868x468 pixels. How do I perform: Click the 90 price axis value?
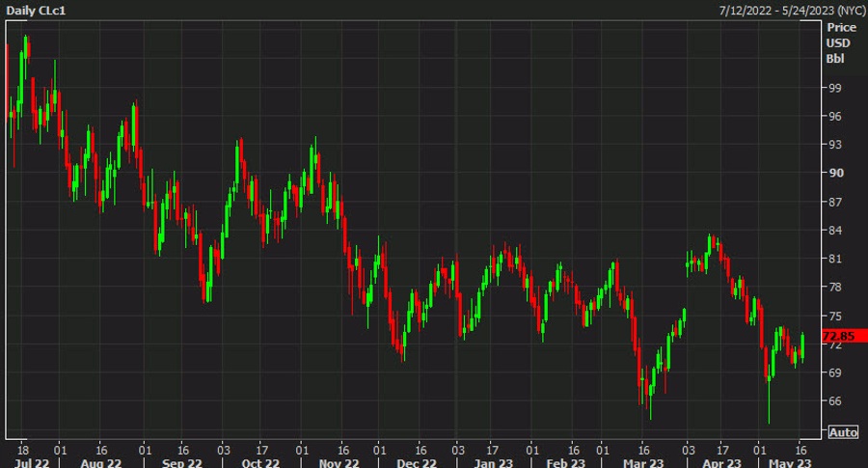point(836,173)
